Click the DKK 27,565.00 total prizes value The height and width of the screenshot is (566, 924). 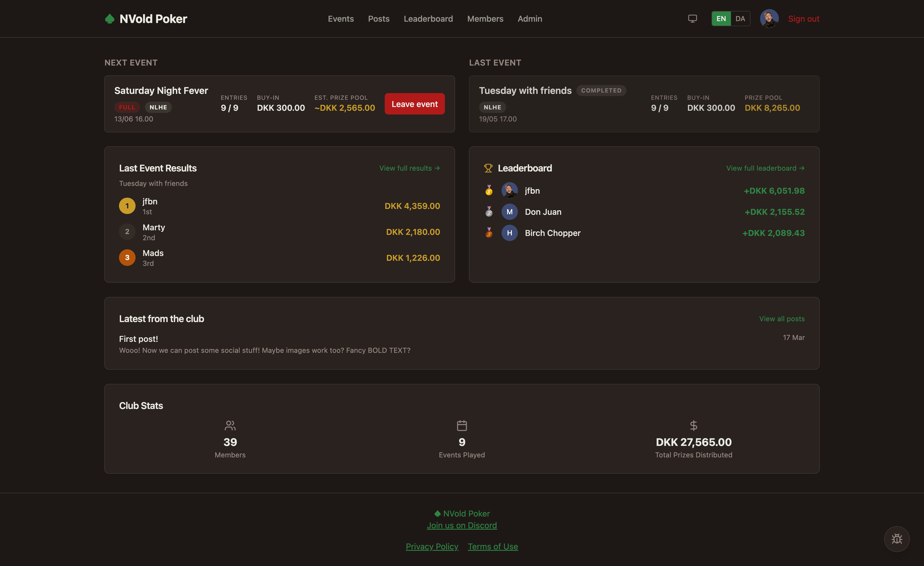[693, 442]
